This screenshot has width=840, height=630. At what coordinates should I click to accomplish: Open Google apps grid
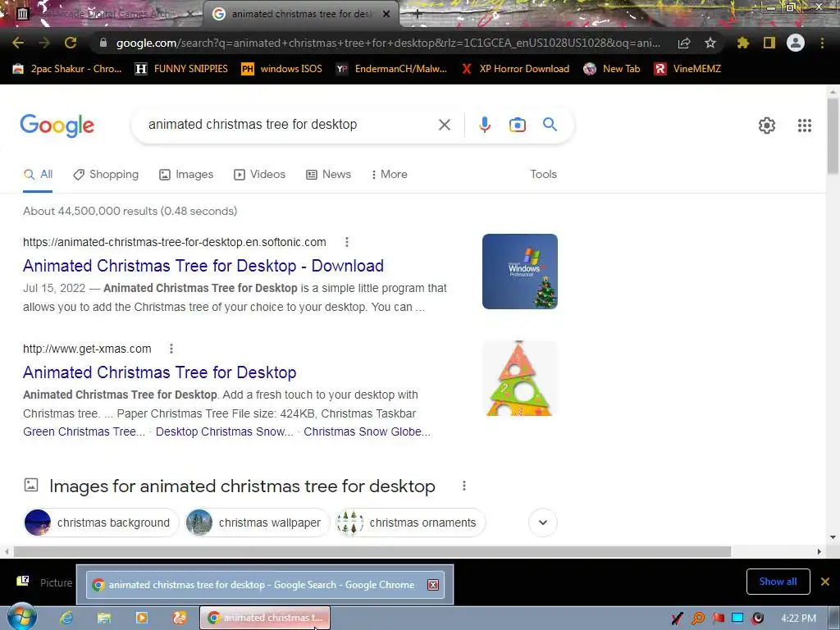(804, 126)
